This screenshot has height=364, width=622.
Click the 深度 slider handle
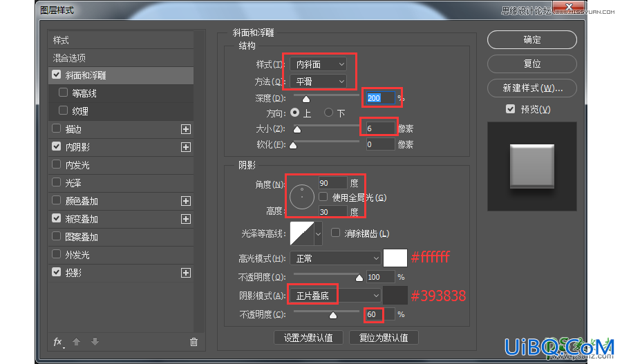tap(306, 99)
